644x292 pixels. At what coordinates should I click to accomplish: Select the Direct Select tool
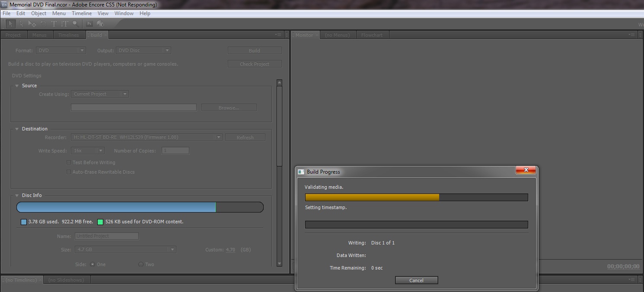21,24
